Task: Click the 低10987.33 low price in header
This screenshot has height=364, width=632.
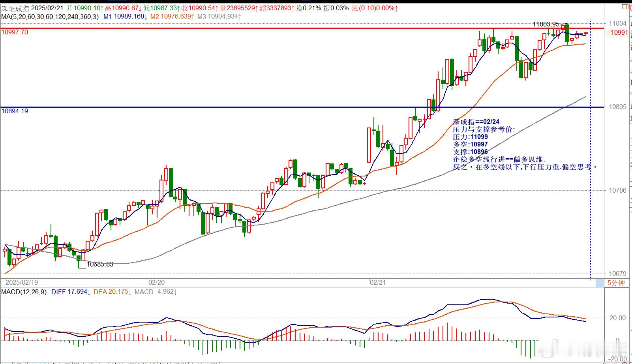Action: click(162, 8)
